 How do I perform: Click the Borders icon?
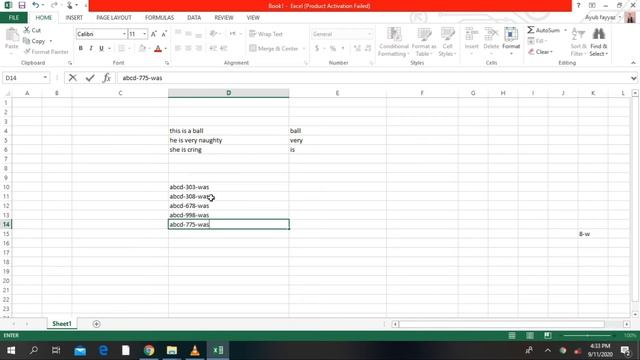[121, 49]
